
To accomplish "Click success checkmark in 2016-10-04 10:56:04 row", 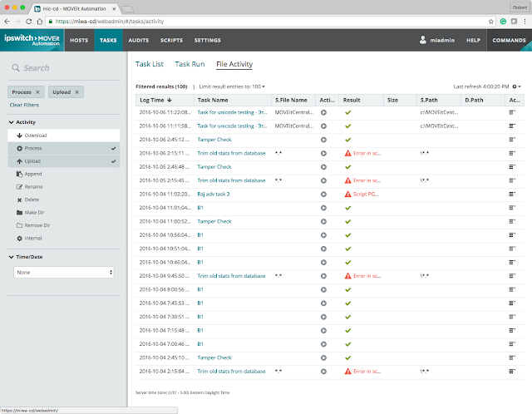I will (347, 234).
